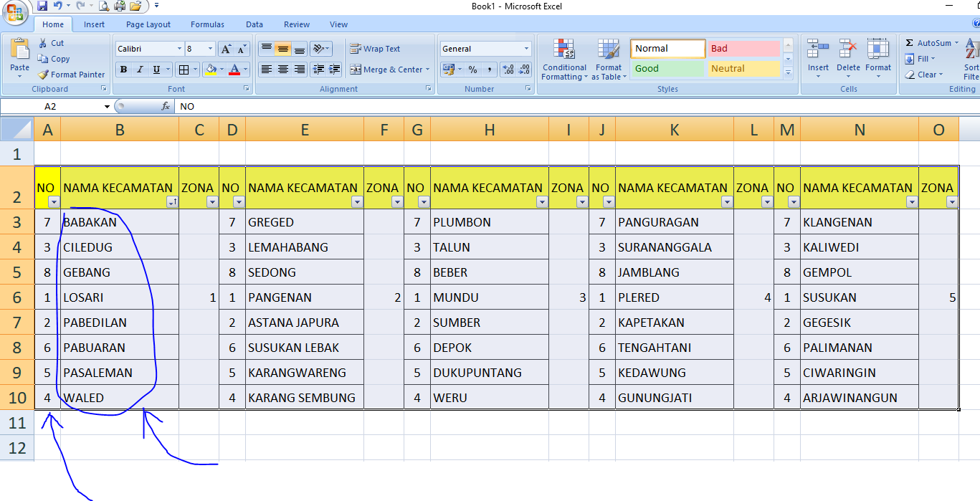Toggle Align Text Right
This screenshot has height=501, width=980.
[x=300, y=70]
